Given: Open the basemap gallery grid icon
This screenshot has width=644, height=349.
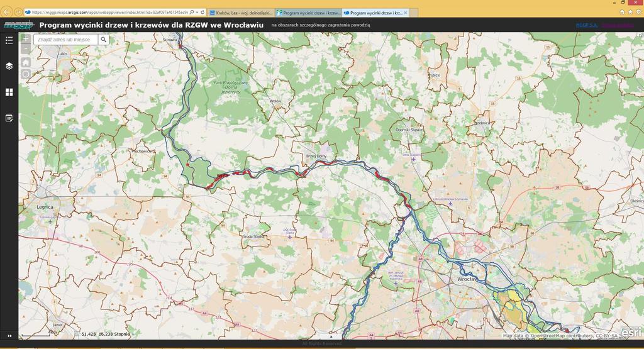Looking at the screenshot, I should click(x=9, y=92).
